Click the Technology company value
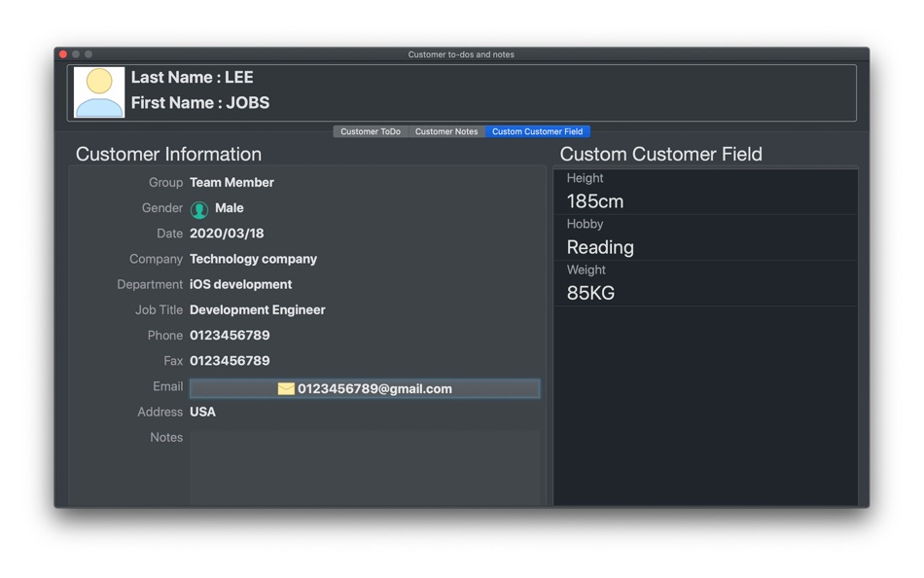 pyautogui.click(x=254, y=259)
